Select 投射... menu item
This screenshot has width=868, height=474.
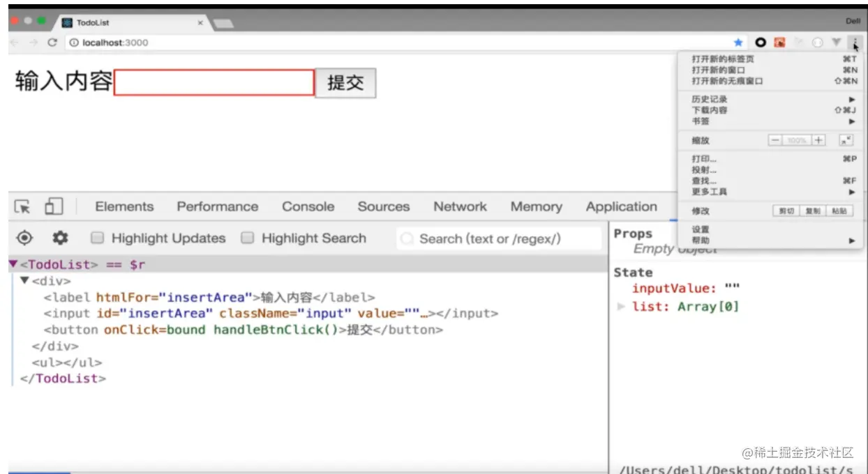click(770, 170)
